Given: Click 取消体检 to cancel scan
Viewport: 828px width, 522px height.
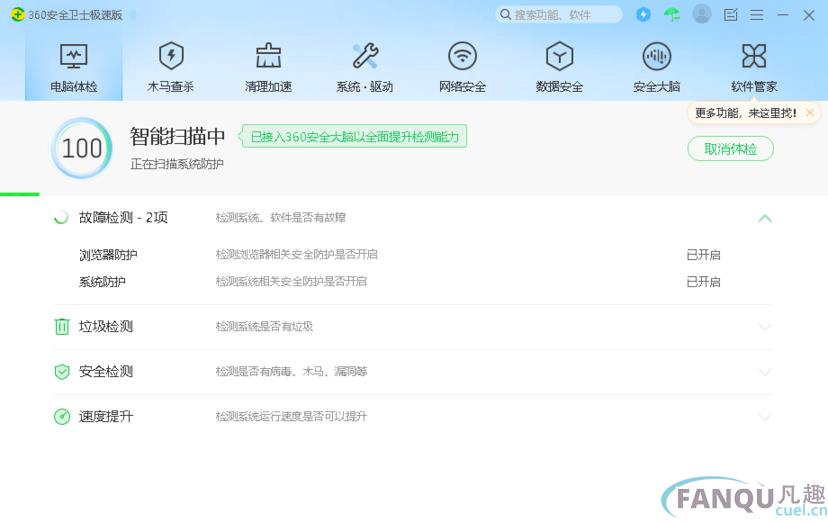Looking at the screenshot, I should pyautogui.click(x=730, y=149).
